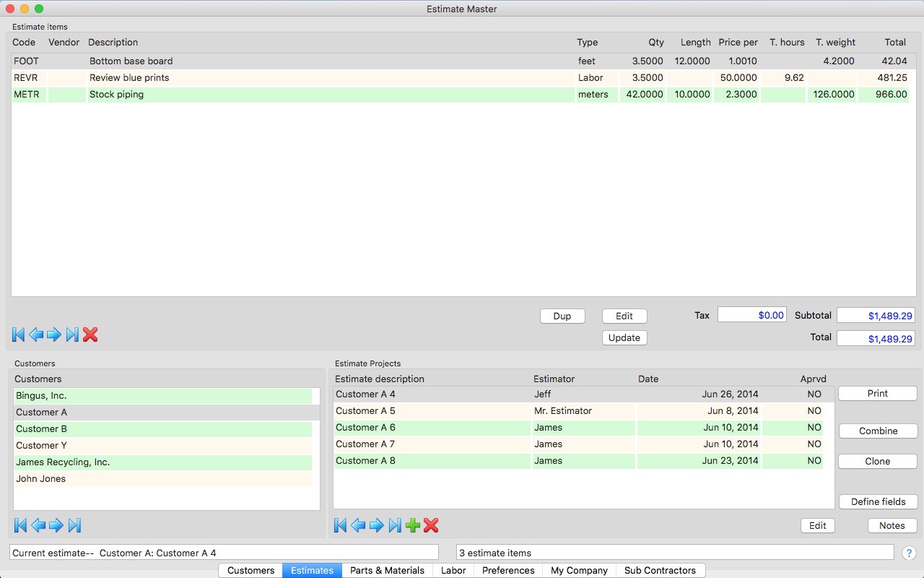Delete estimate project with red X
924x578 pixels.
tap(431, 525)
